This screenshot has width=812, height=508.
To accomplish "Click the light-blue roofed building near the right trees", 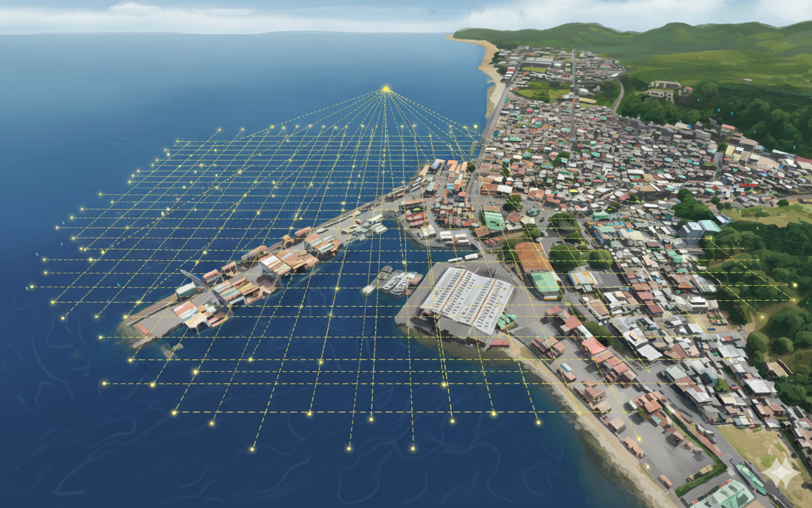I will pos(699,228).
